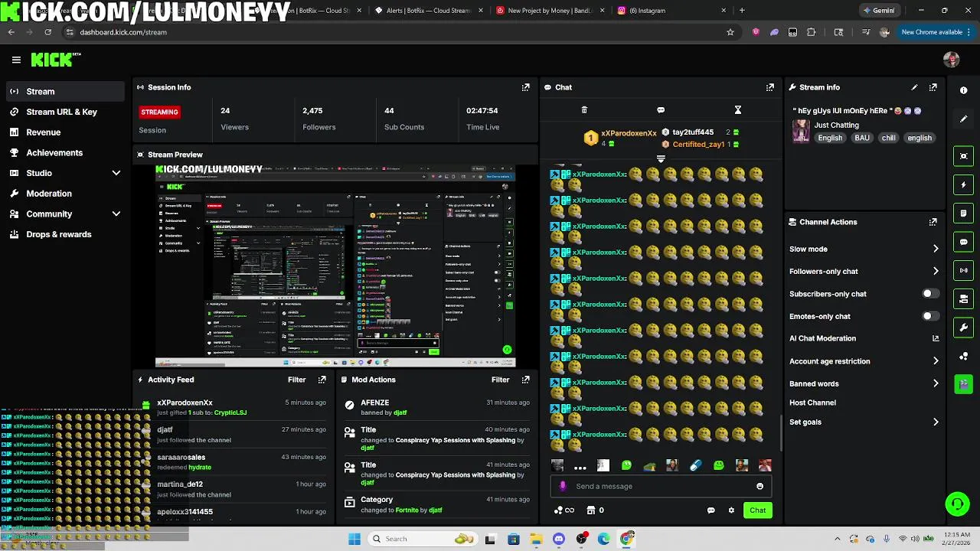This screenshot has width=980, height=551.
Task: Open Windows Start menu
Action: (354, 539)
